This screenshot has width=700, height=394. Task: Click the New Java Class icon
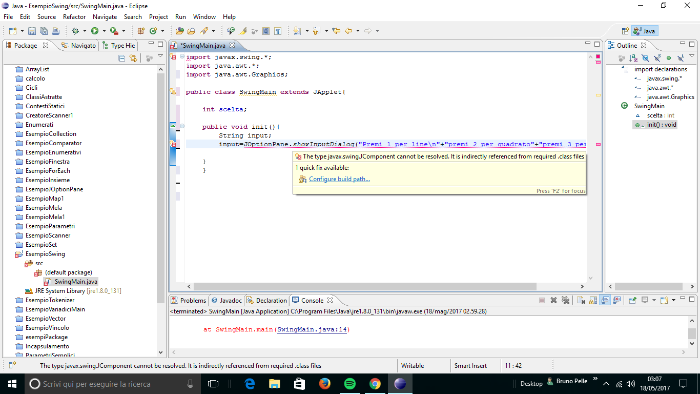click(x=153, y=31)
